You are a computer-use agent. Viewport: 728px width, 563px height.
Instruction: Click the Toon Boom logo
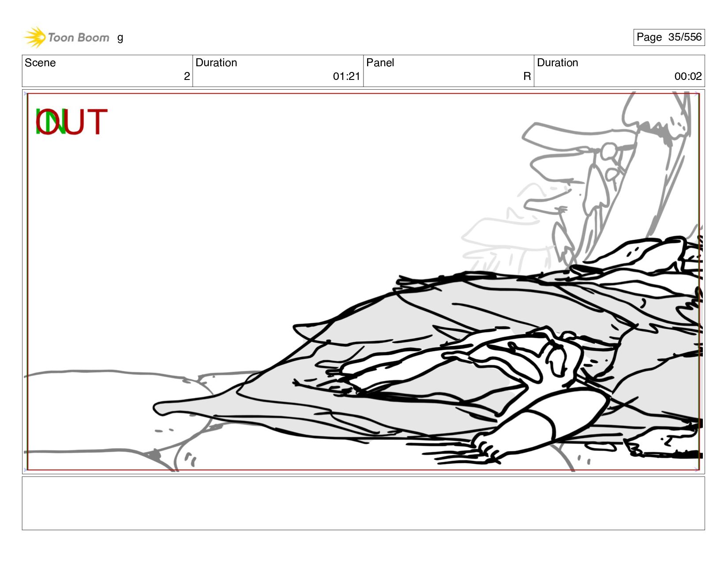click(66, 37)
